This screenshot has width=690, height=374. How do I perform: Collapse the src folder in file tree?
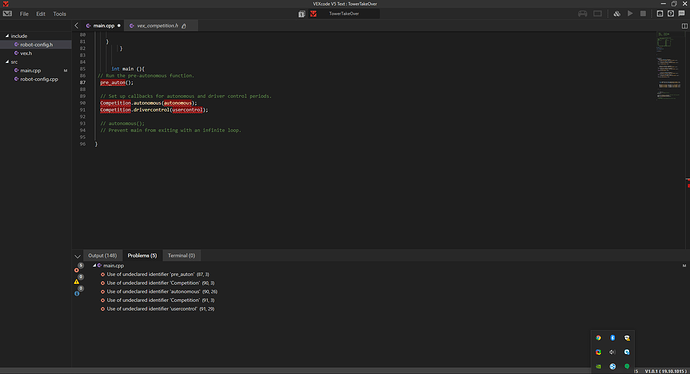pyautogui.click(x=7, y=62)
